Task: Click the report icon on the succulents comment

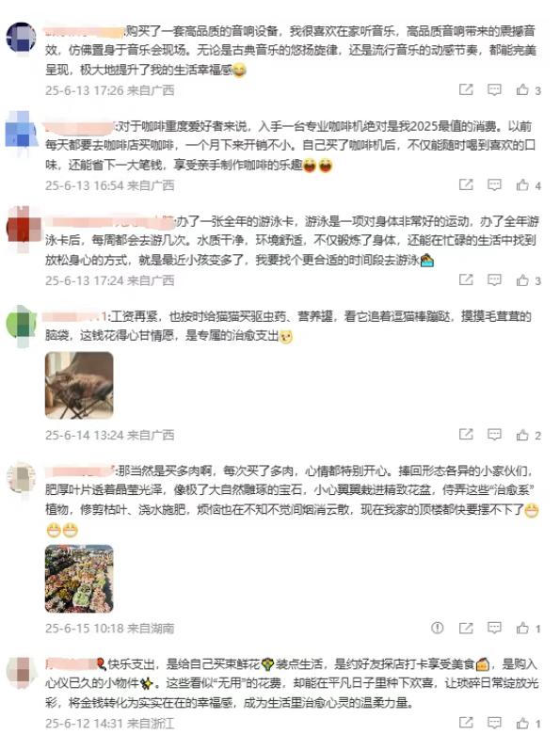Action: 437,628
